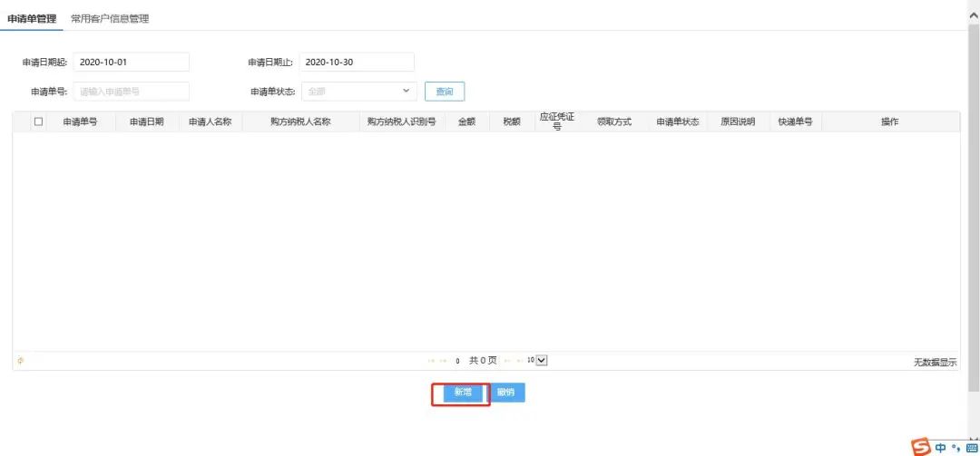Click the Sogou punctuation mode icon

pyautogui.click(x=955, y=448)
